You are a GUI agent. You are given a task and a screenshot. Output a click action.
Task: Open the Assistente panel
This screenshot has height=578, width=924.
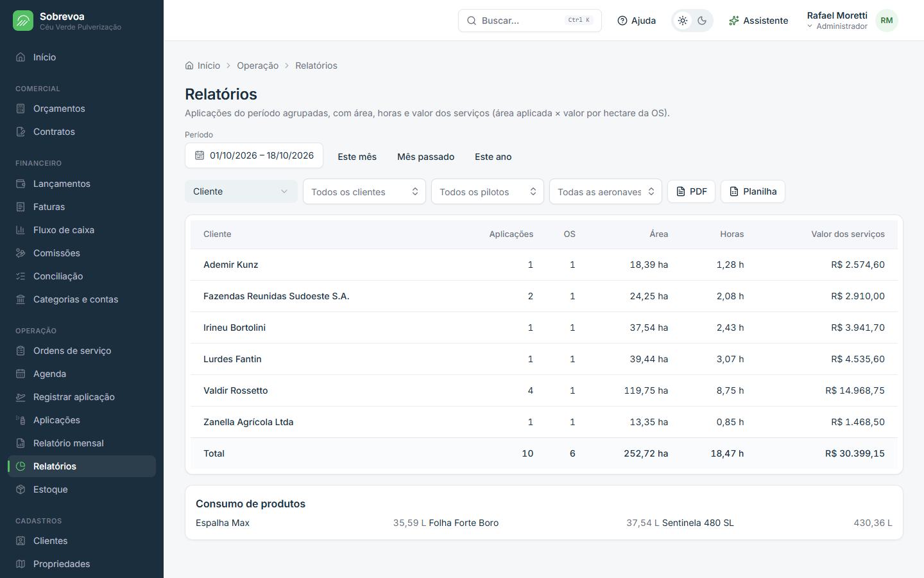coord(758,21)
